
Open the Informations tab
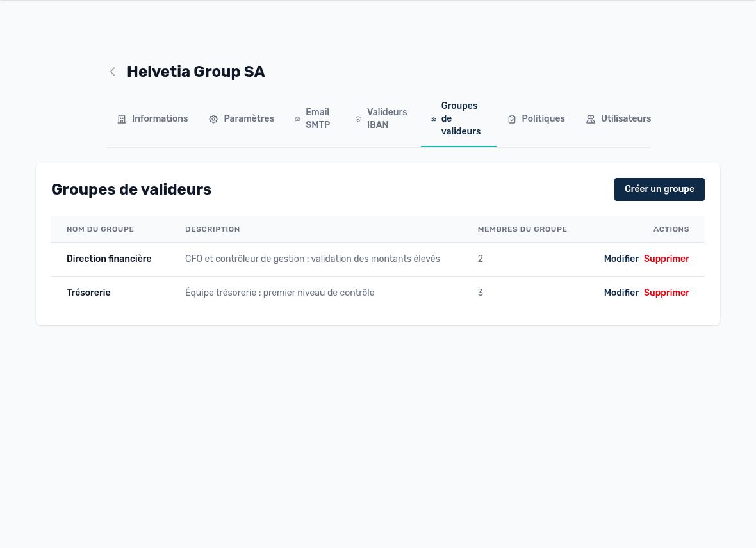click(152, 118)
